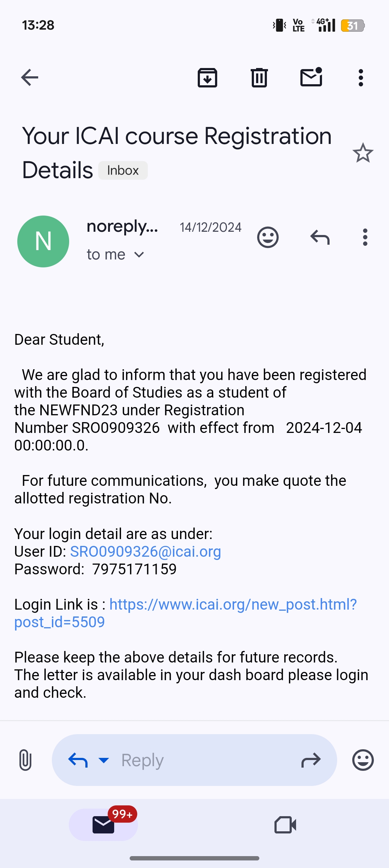Mark email as unread

[x=311, y=77]
